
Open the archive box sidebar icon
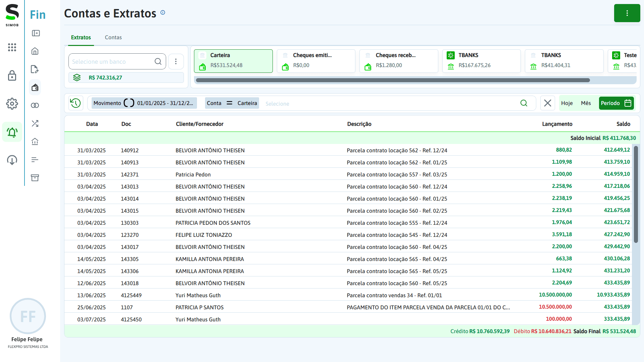[x=35, y=177]
